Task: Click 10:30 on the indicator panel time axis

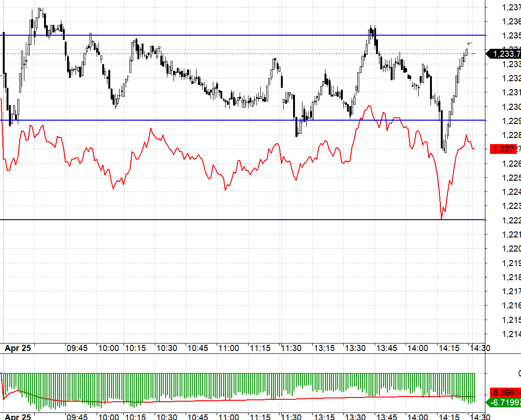Action: click(166, 417)
